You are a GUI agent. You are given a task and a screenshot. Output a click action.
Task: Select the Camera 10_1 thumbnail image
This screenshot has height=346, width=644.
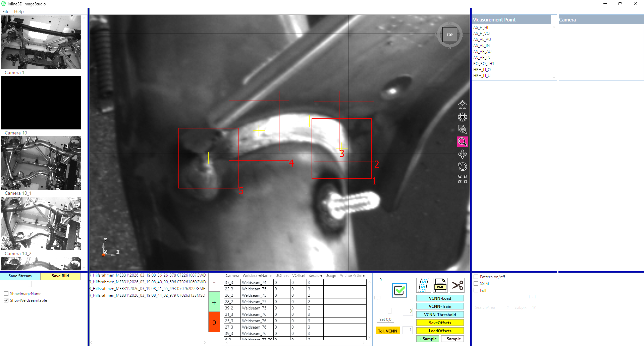click(x=41, y=163)
